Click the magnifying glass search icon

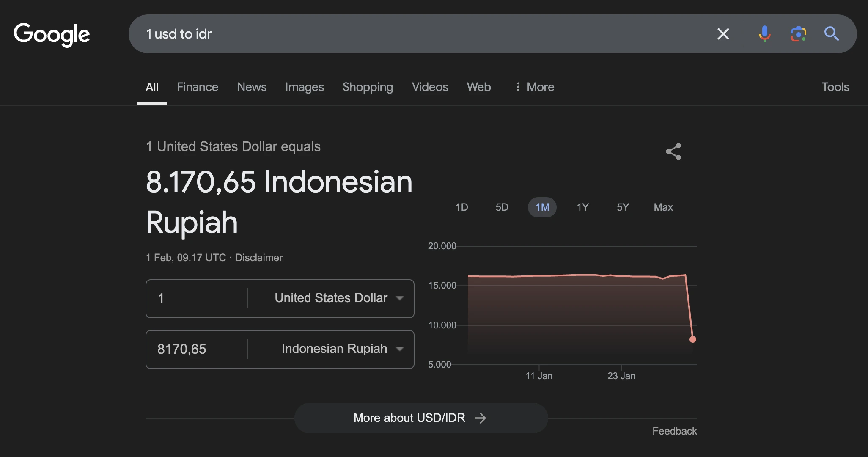tap(832, 34)
